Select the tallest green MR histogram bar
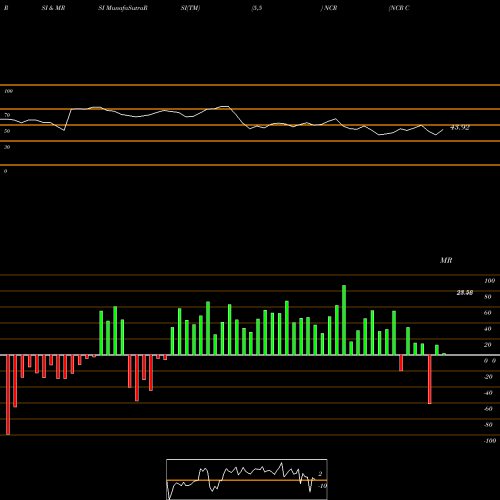 tap(344, 320)
